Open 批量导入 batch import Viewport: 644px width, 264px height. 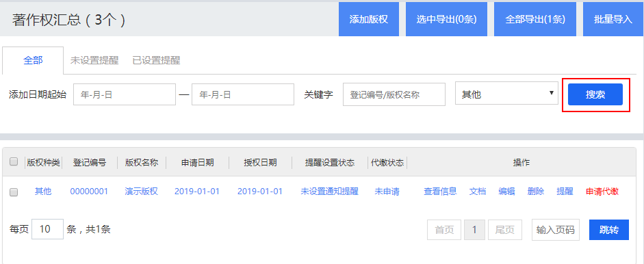click(613, 19)
